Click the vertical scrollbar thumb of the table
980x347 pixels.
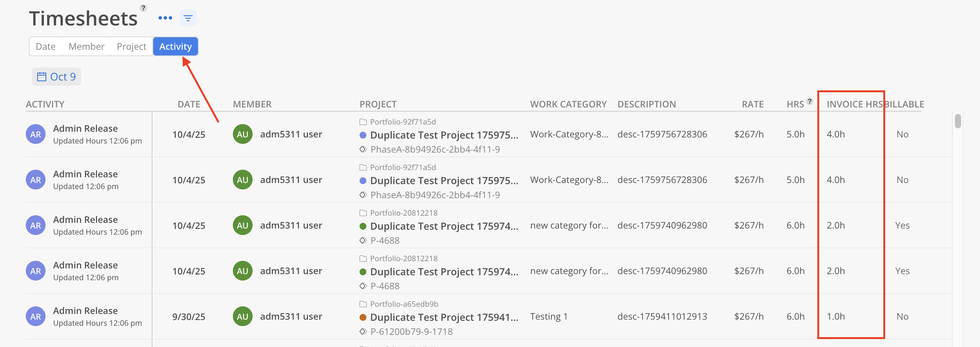(958, 121)
